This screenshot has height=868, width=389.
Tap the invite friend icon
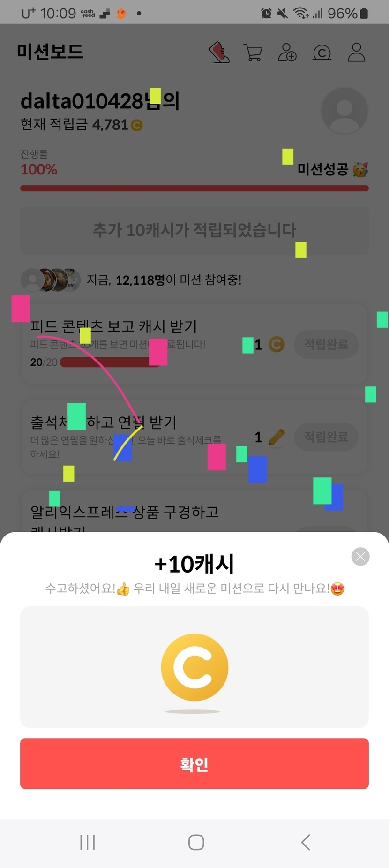[287, 52]
